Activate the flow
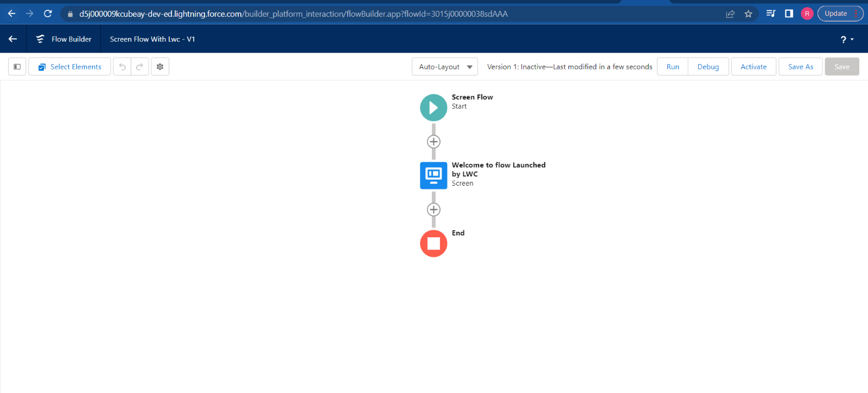The height and width of the screenshot is (393, 868). (754, 67)
